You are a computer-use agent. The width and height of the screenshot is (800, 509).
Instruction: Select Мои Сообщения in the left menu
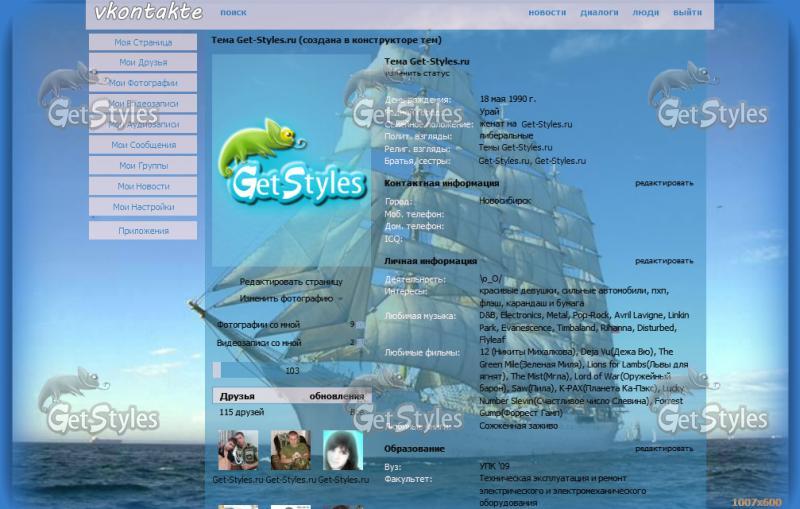pyautogui.click(x=143, y=145)
